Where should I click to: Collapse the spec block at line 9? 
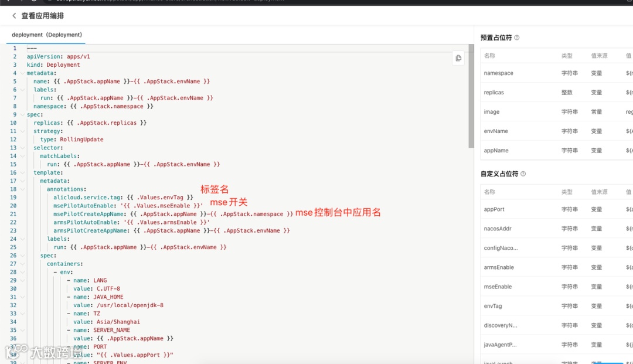[x=23, y=115]
